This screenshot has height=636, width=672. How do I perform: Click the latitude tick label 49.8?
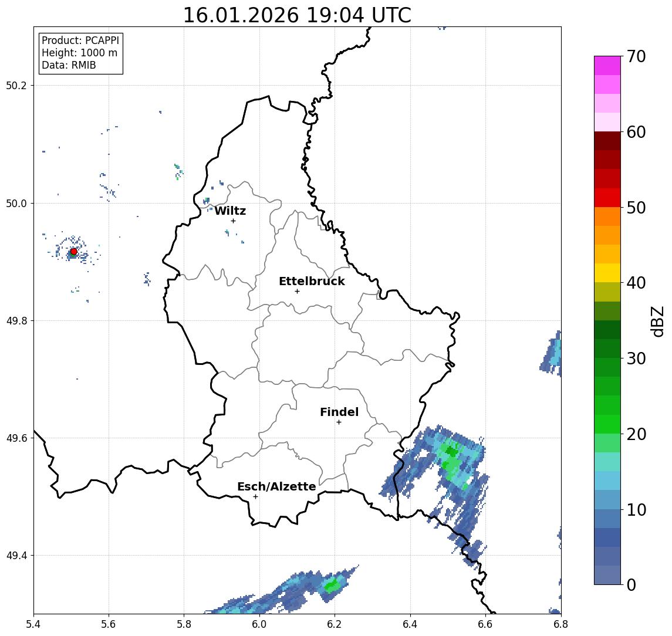[16, 320]
